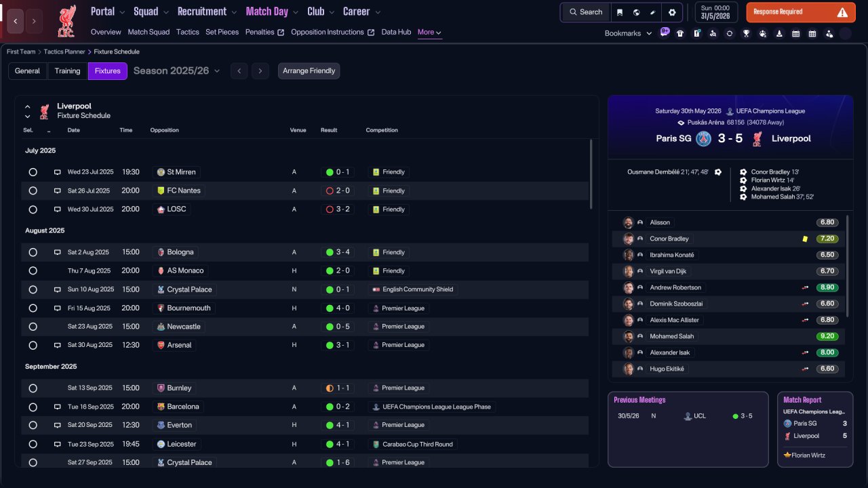Click the globe world icon in top bar
The image size is (868, 488).
pyautogui.click(x=637, y=12)
